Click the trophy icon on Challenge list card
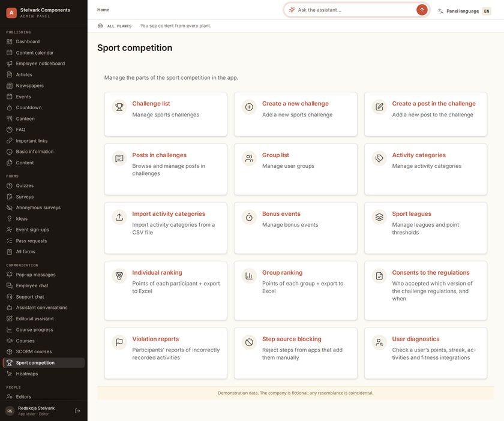 [119, 107]
